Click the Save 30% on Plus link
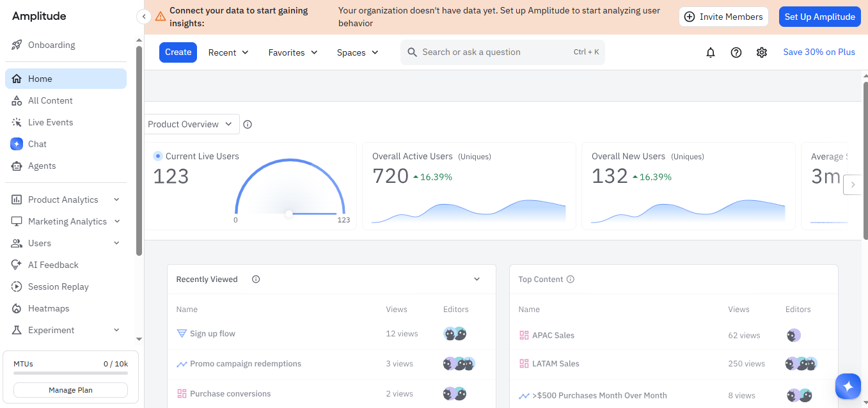The width and height of the screenshot is (868, 408). pyautogui.click(x=819, y=52)
